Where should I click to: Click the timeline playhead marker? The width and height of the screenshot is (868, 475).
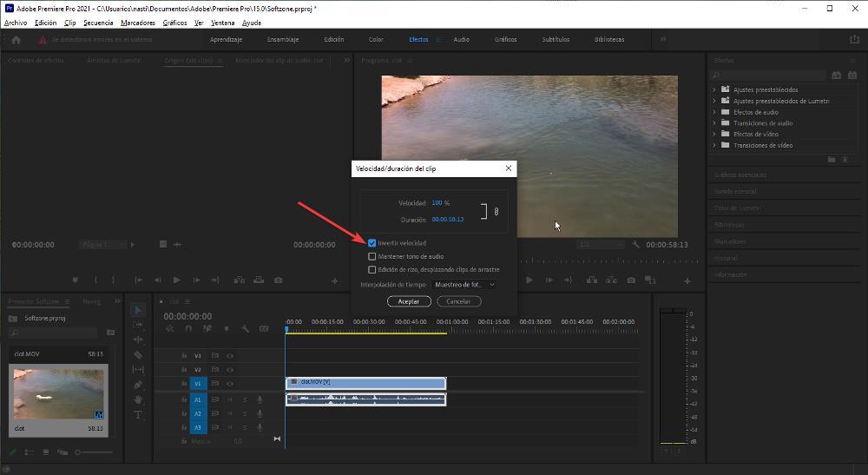click(286, 329)
